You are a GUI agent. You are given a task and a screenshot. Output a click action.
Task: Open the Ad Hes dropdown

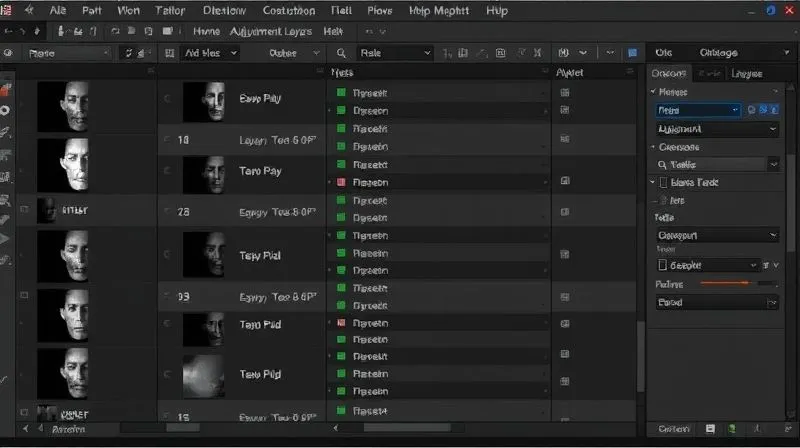210,53
